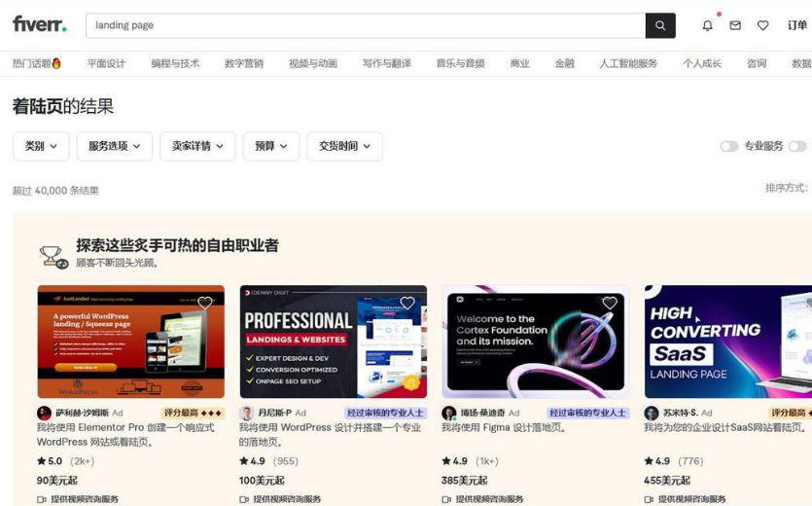
Task: Expand the 服务选项 filter dropdown
Action: (x=115, y=146)
